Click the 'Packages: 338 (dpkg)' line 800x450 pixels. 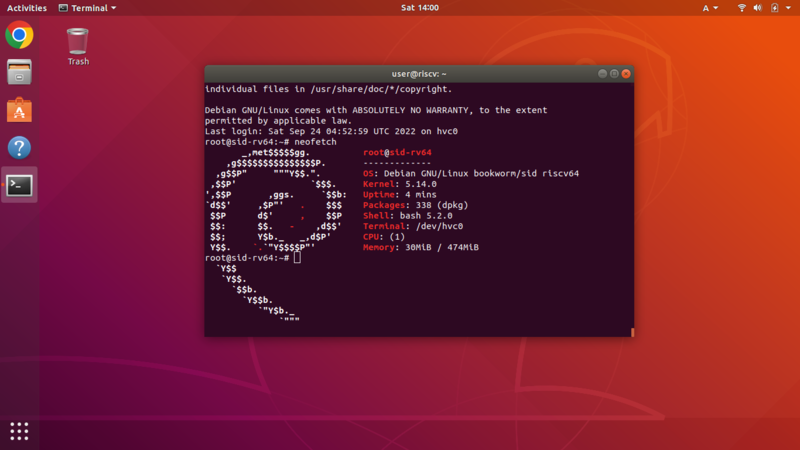point(415,205)
